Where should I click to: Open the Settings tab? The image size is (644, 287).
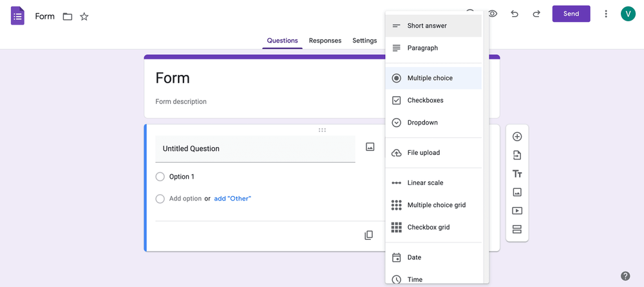[x=365, y=41]
